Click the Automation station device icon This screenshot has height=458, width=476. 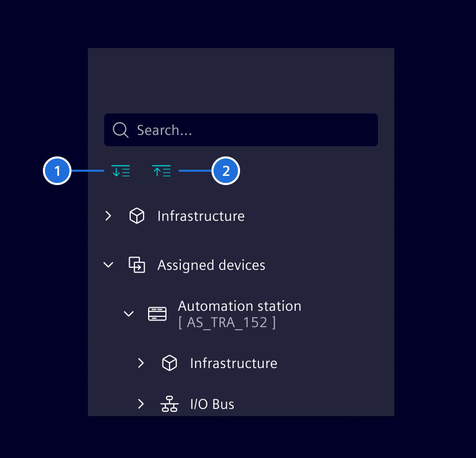(x=157, y=314)
